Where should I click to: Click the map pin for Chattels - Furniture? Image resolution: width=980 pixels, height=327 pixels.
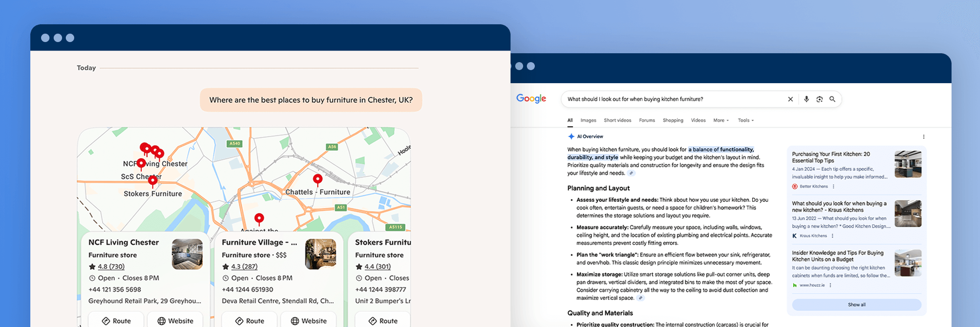click(317, 180)
